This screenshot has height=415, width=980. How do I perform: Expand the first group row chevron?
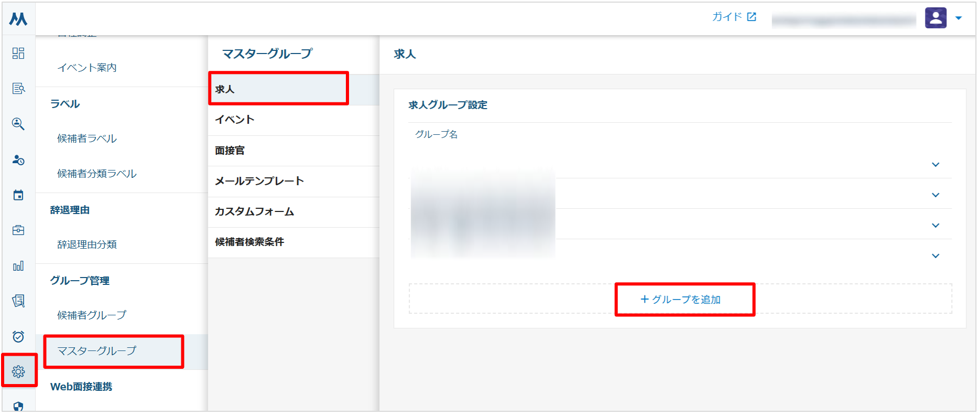pos(935,165)
